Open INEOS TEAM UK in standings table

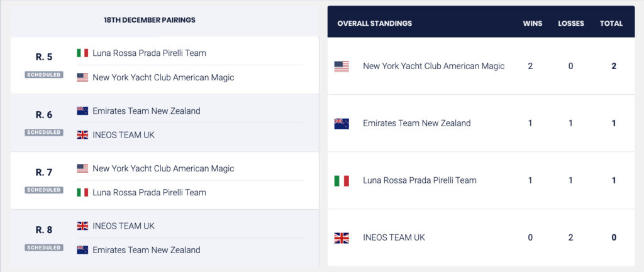[394, 237]
